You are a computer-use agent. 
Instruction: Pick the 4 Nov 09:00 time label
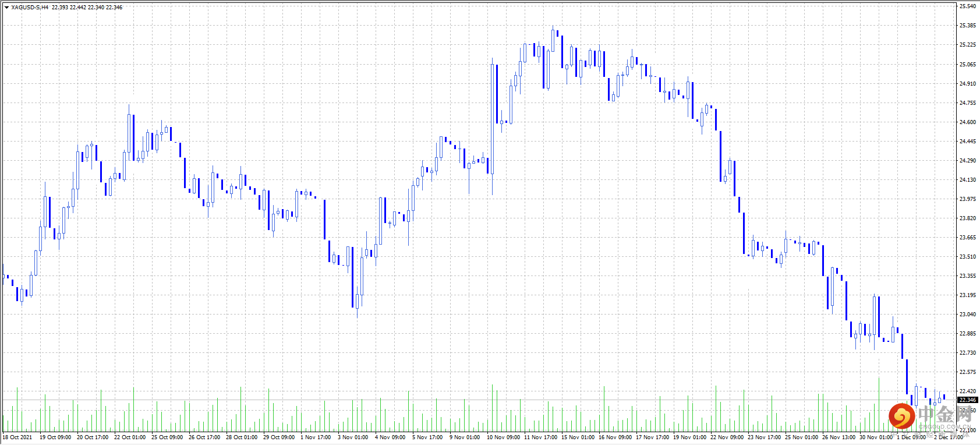pyautogui.click(x=390, y=437)
